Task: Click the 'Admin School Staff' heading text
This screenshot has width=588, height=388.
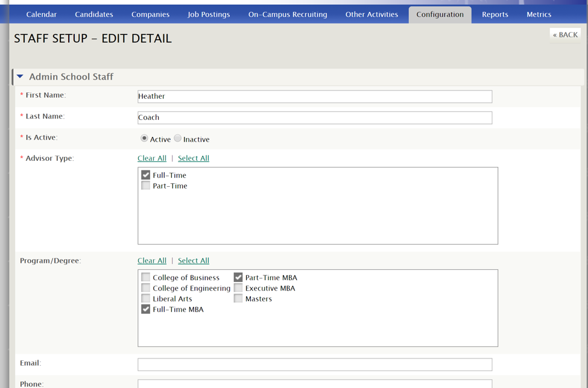Action: (71, 77)
